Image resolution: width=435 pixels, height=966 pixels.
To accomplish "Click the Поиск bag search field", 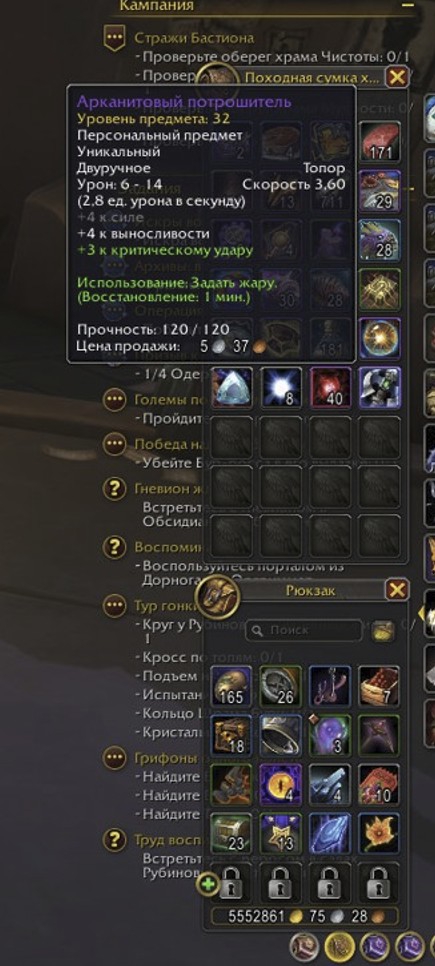I will 303,630.
